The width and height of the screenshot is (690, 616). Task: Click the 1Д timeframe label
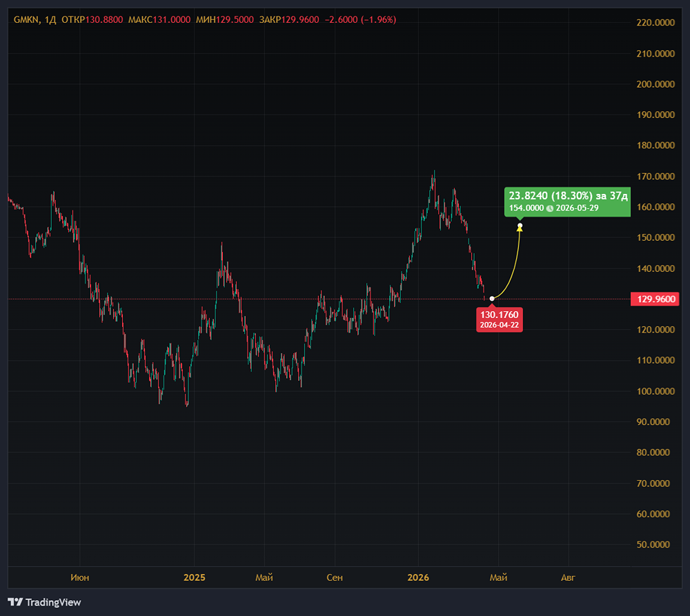coord(50,20)
